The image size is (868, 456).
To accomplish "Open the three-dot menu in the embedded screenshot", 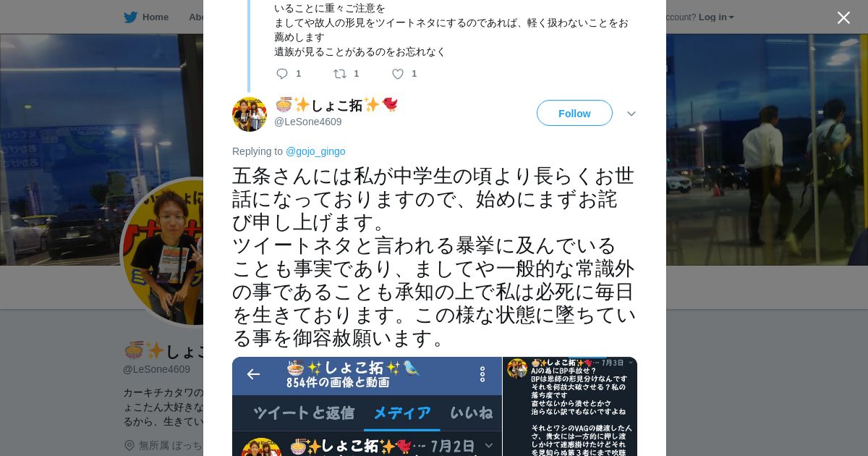I will (482, 374).
